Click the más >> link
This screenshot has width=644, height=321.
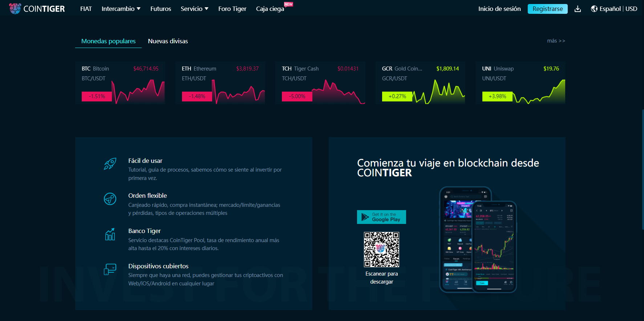point(556,41)
